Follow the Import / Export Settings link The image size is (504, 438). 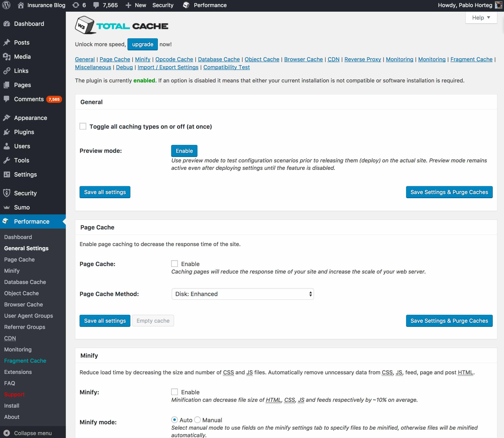tap(168, 67)
